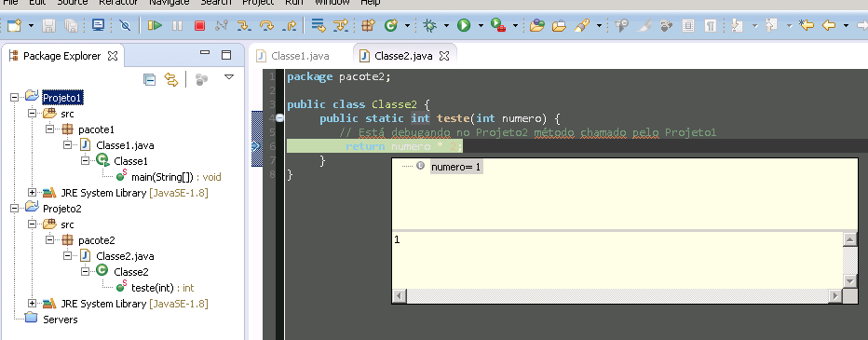
Task: Click the Save All icon
Action: (x=71, y=25)
